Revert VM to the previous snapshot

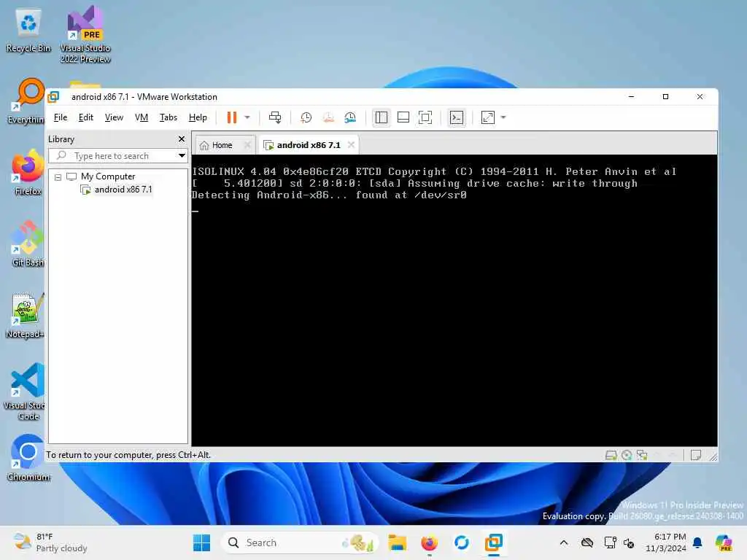[328, 117]
